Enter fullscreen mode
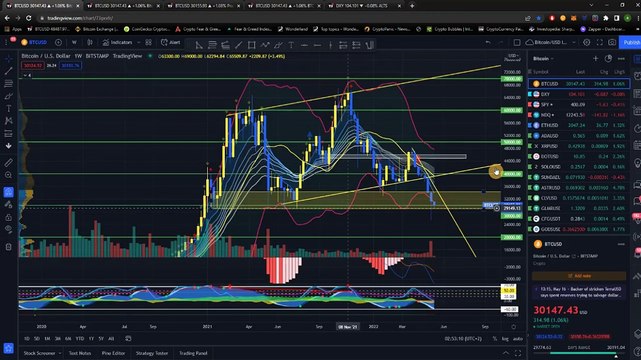Image resolution: width=641 pixels, height=360 pixels. (599, 42)
